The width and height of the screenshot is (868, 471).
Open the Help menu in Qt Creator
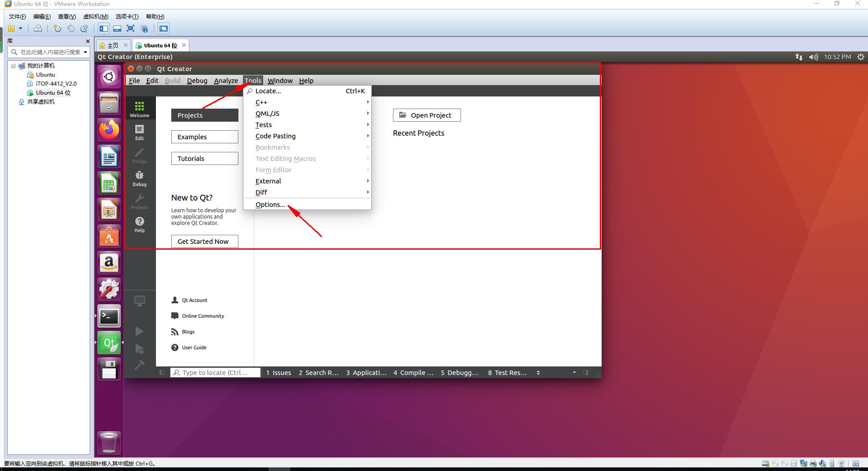tap(306, 81)
